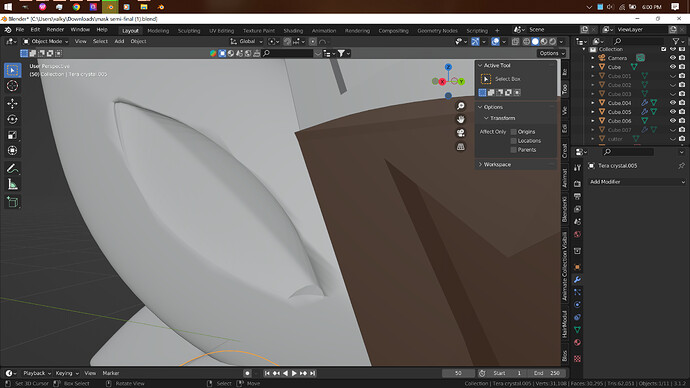Open the Object Mode dropdown

point(46,41)
